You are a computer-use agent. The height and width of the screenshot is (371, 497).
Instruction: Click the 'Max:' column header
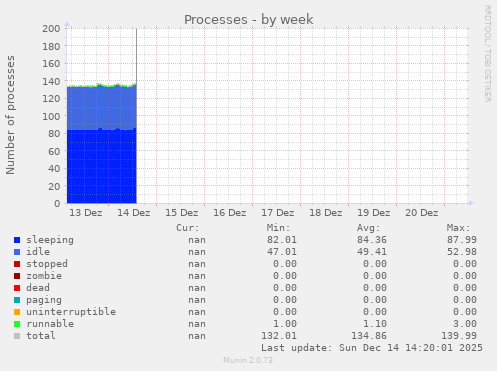pyautogui.click(x=458, y=228)
